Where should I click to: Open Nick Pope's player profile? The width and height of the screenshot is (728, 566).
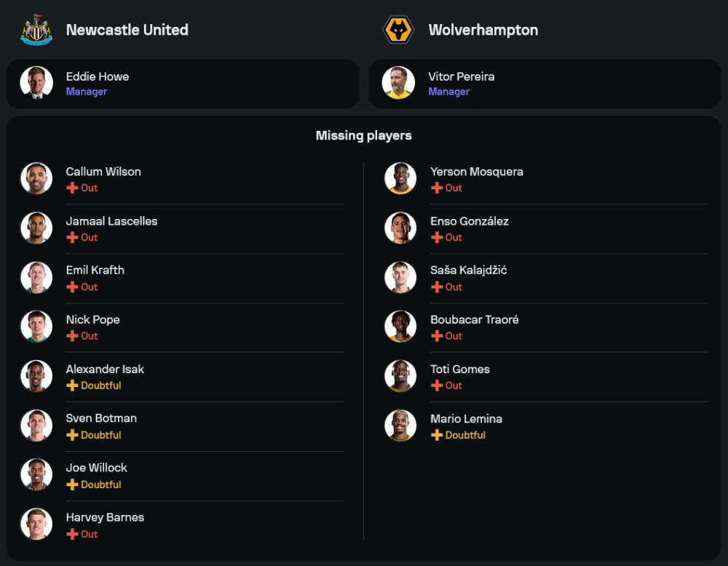click(92, 319)
